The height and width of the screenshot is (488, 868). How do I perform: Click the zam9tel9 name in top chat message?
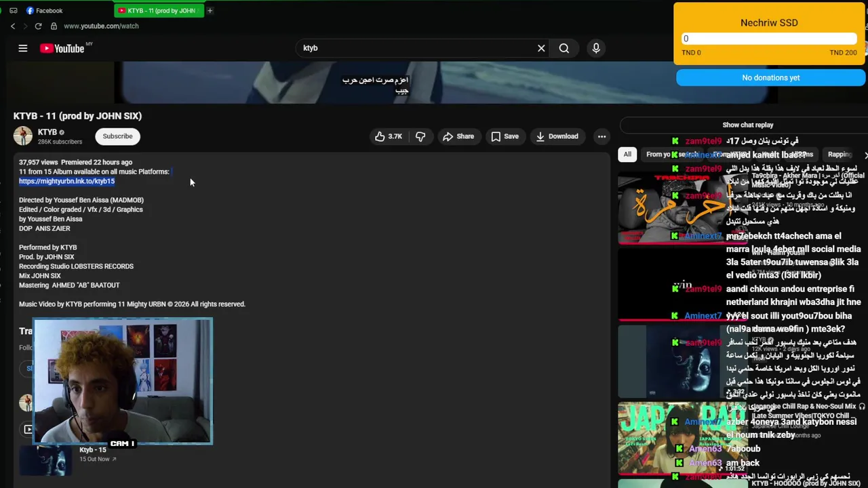click(x=703, y=141)
